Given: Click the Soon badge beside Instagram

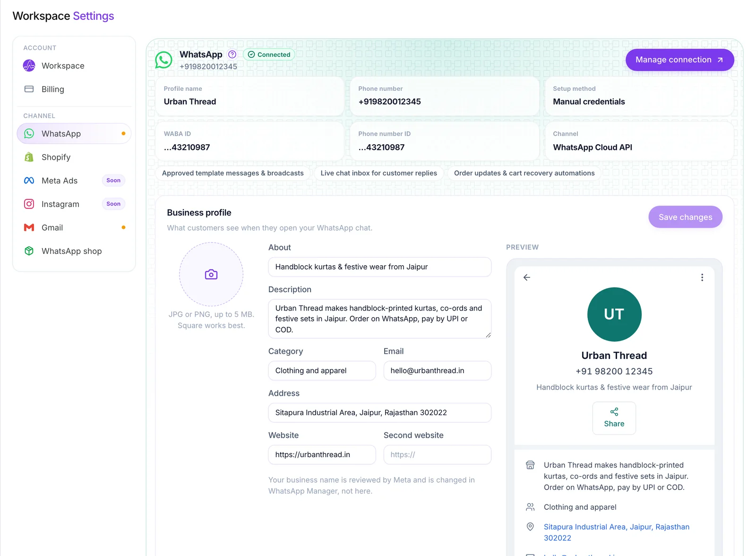Looking at the screenshot, I should click(113, 204).
